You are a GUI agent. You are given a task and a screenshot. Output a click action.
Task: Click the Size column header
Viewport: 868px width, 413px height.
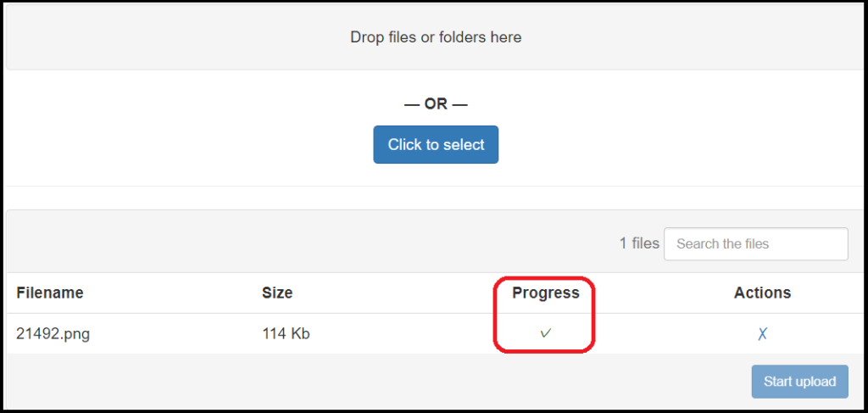click(x=277, y=293)
